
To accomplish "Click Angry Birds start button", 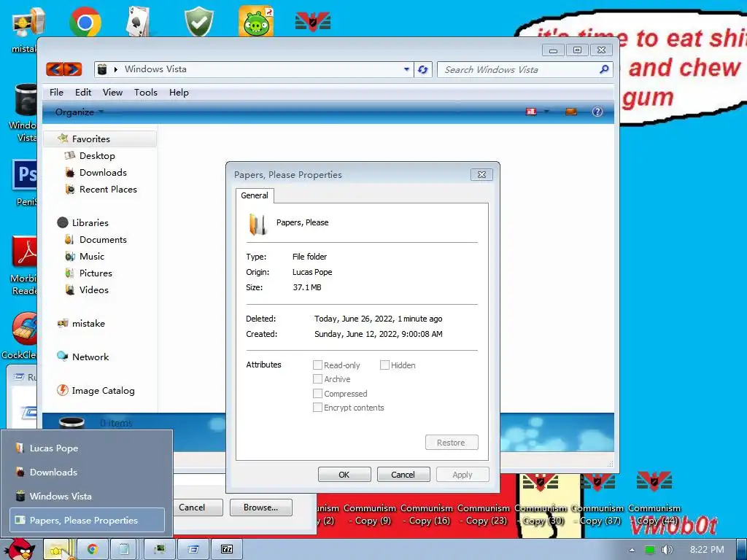I will (x=20, y=548).
